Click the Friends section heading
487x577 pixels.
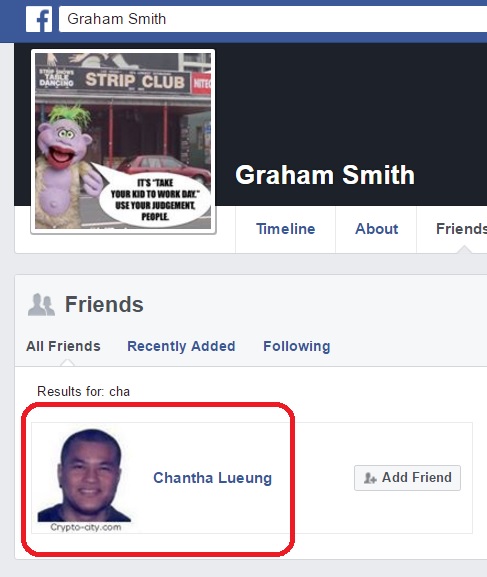pos(104,304)
